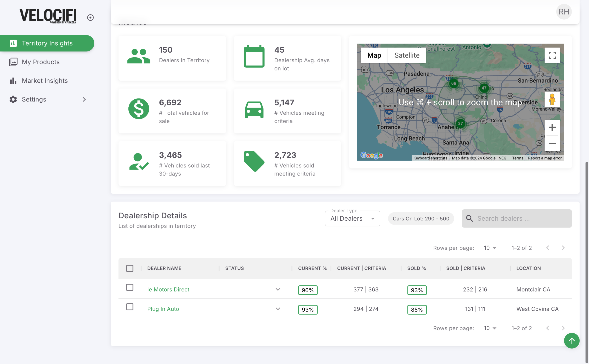Open the Plug In Auto dealer link
The height and width of the screenshot is (364, 589).
point(163,309)
